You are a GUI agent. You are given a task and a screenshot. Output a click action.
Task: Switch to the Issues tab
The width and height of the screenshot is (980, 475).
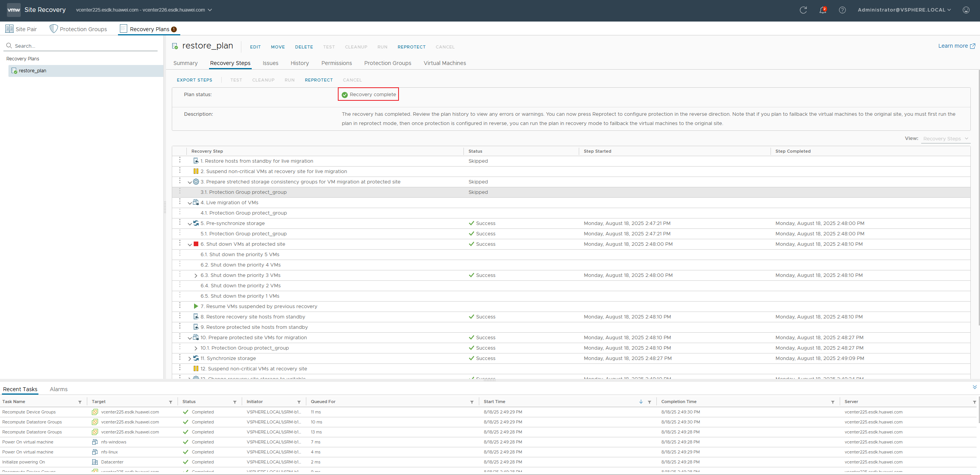(x=271, y=63)
